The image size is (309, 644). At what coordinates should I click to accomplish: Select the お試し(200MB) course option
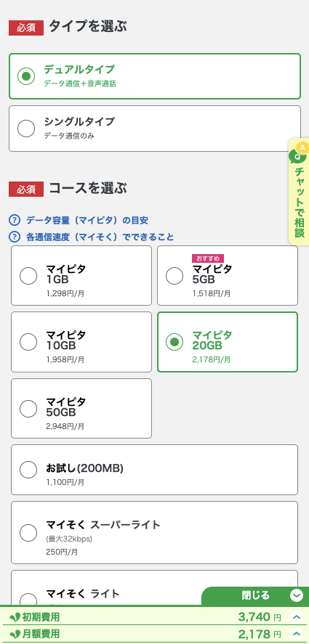coord(154,470)
